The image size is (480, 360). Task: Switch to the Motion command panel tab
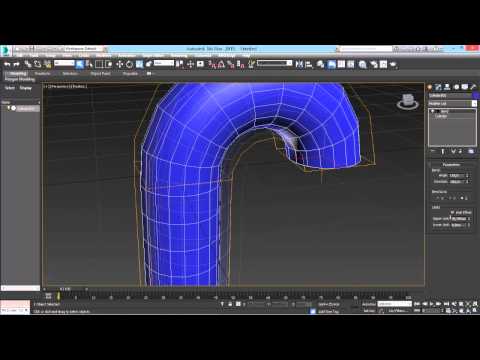456,87
